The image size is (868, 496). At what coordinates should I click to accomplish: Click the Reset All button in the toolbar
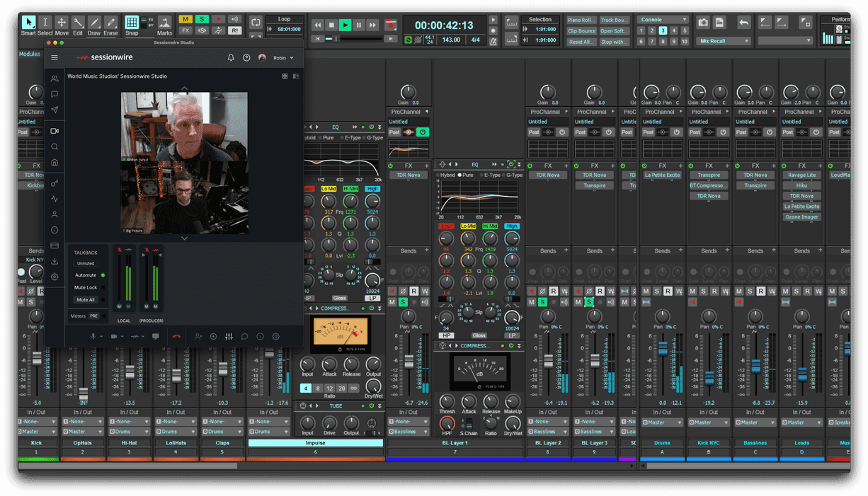582,42
